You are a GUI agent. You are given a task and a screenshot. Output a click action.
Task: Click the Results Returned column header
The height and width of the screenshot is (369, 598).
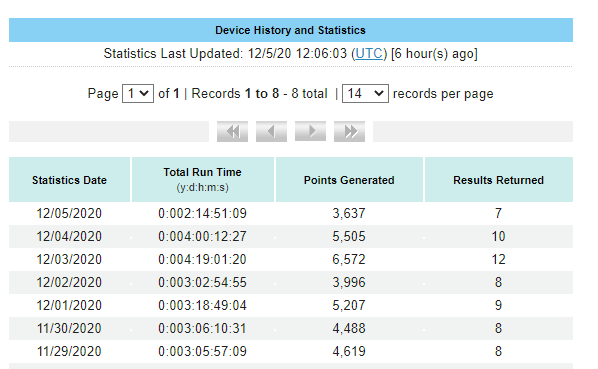498,180
